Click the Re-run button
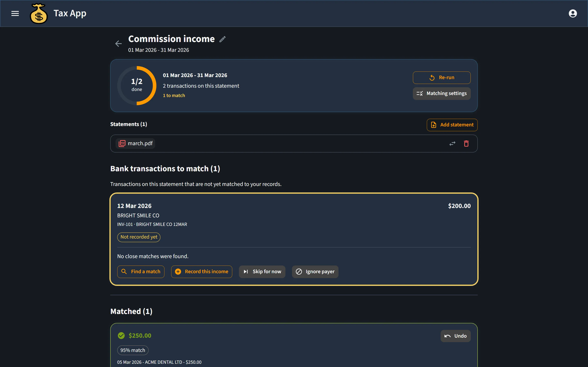Screen dimensions: 588x367 point(441,78)
